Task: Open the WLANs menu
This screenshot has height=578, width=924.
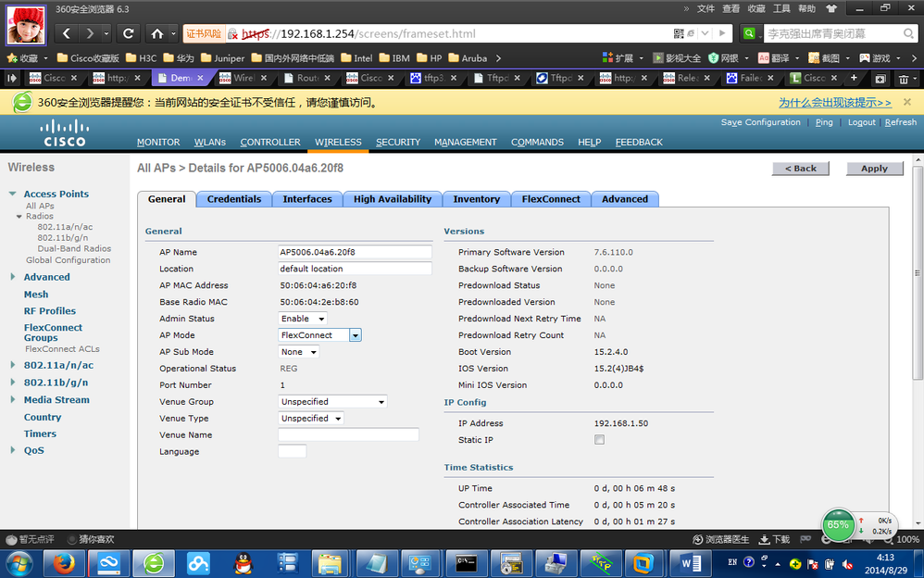Action: (210, 142)
